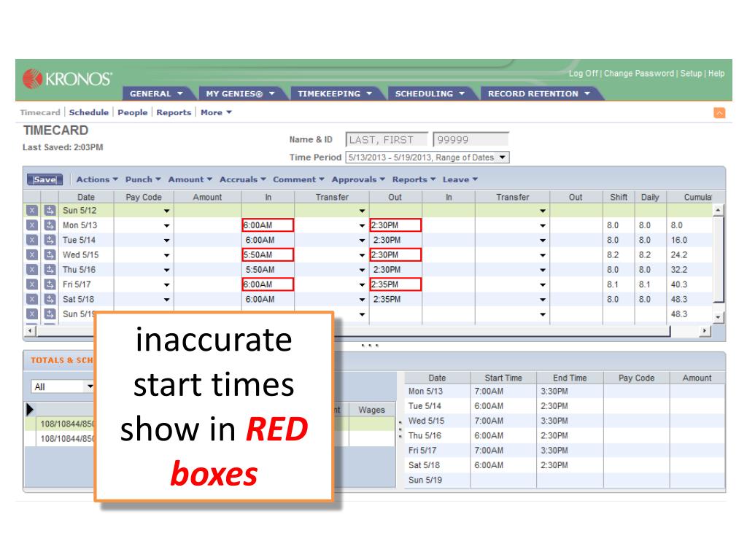Open Pay Code dropdown for Sat 5/18

(166, 300)
